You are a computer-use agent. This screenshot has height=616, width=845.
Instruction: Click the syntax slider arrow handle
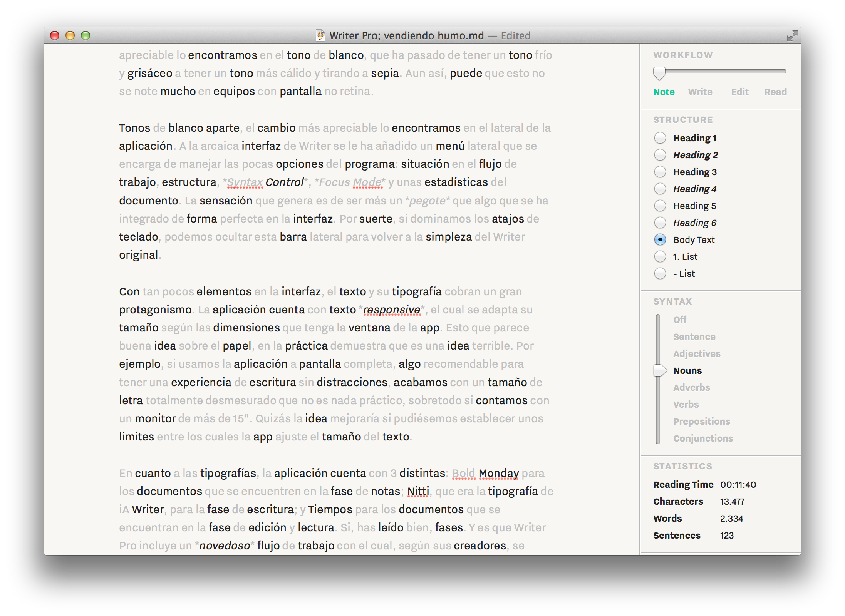pos(660,370)
